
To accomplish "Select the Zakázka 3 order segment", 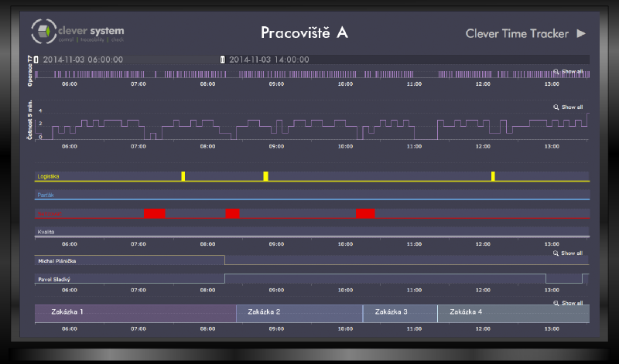I will click(x=400, y=314).
